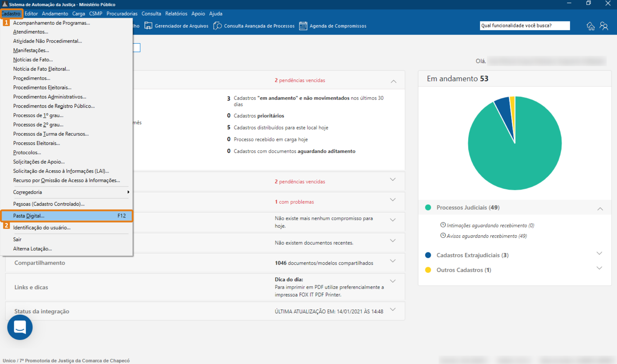
Task: Expand Outros Cadastros chevron
Action: (x=599, y=268)
